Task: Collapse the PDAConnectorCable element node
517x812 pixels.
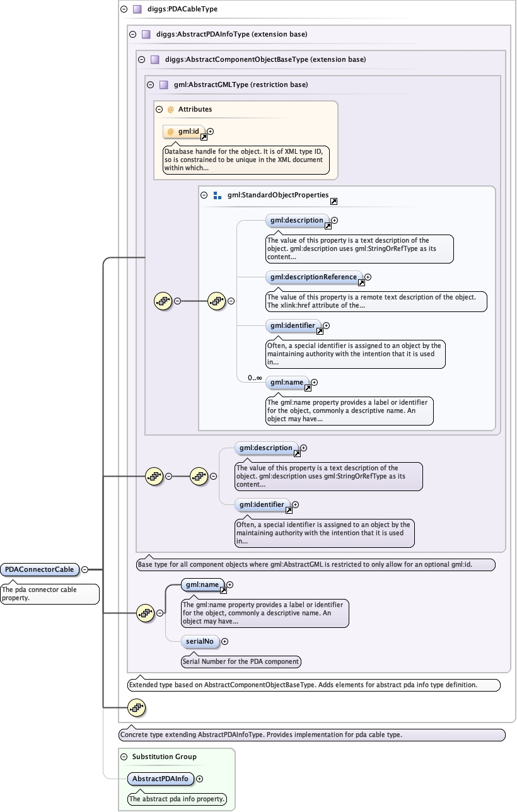Action: (x=84, y=569)
